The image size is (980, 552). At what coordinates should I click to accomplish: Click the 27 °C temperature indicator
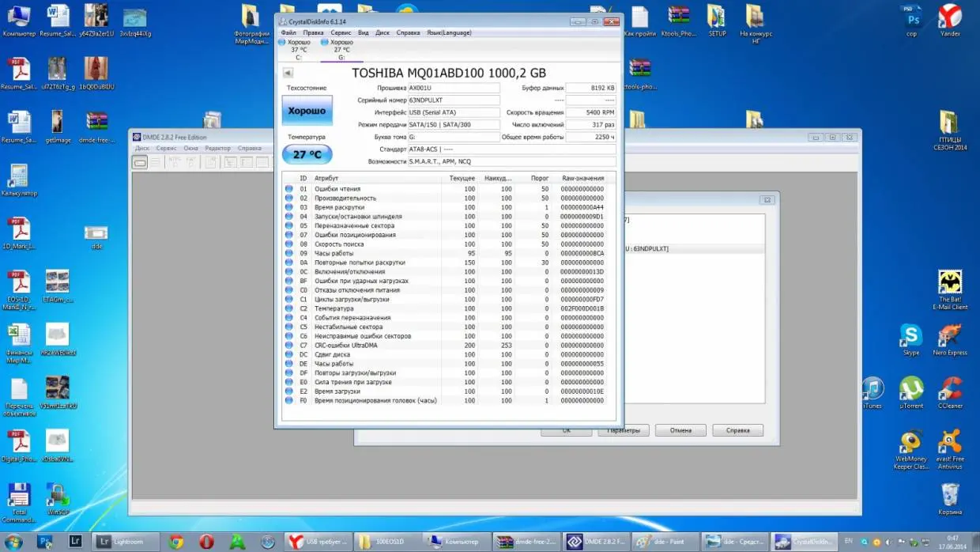(x=307, y=154)
